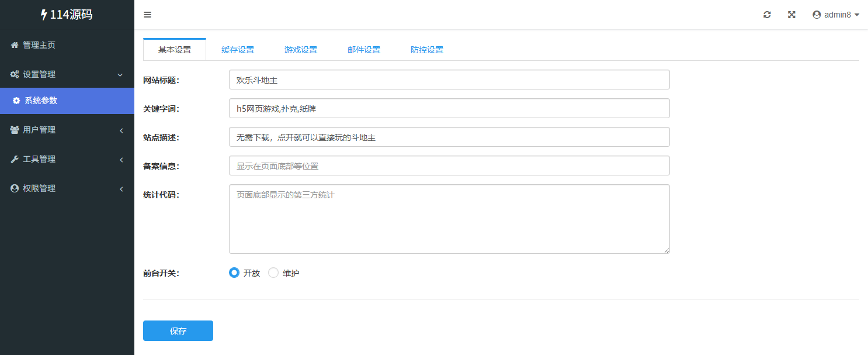Expand the 权限管理 submenu arrow
868x355 pixels.
pyautogui.click(x=121, y=189)
